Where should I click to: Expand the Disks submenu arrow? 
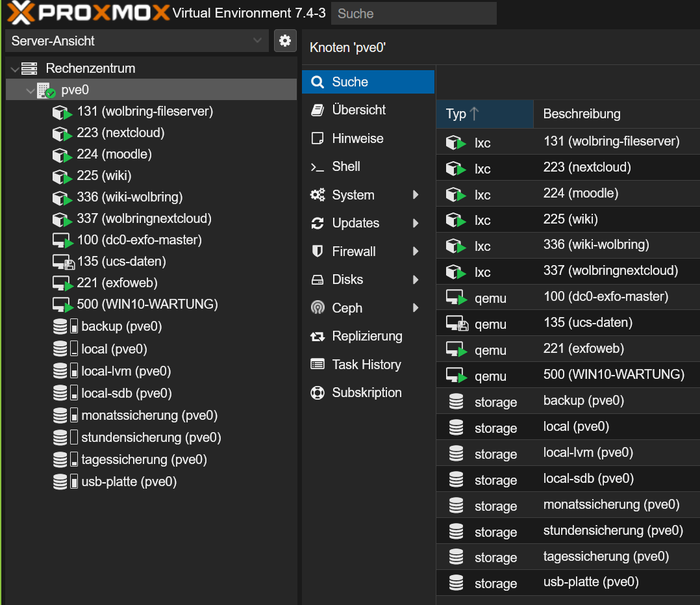click(416, 279)
